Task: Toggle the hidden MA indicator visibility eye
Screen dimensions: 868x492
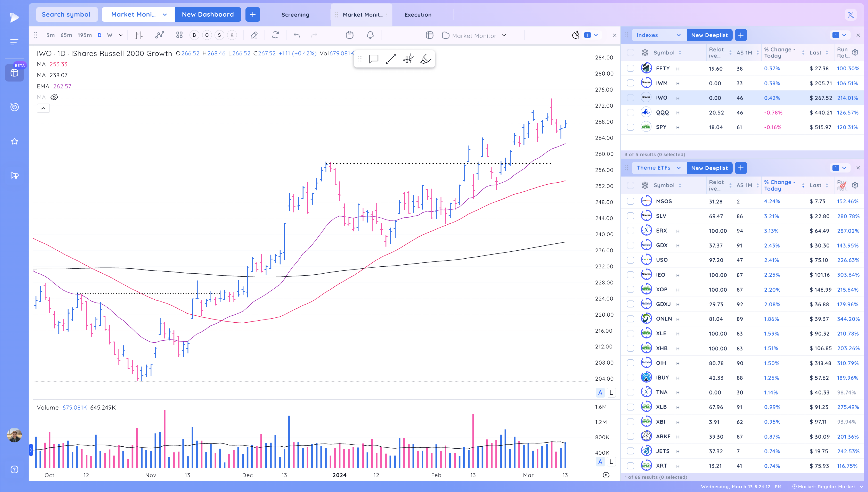Action: tap(54, 97)
